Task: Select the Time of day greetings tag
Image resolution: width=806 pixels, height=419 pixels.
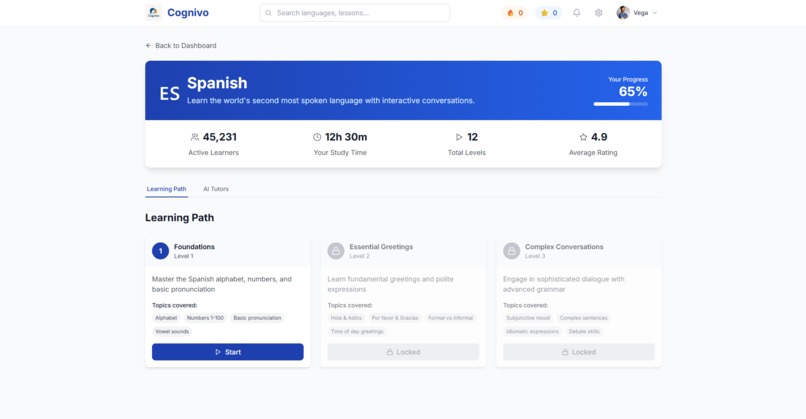Action: point(357,331)
